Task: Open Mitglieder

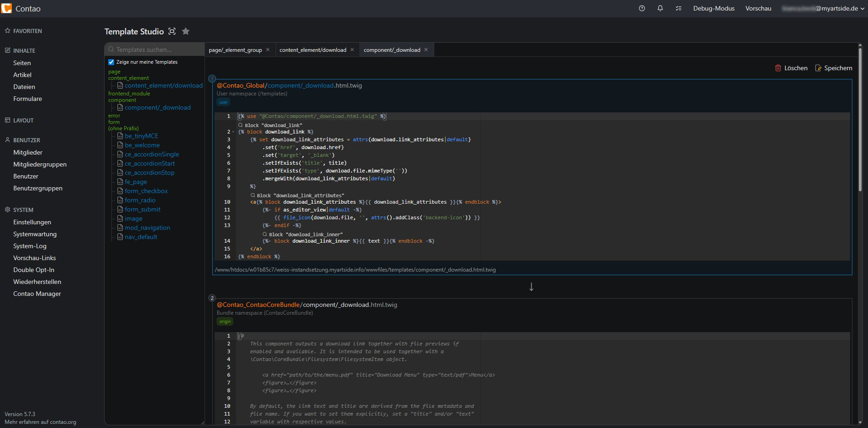Action: pos(28,152)
